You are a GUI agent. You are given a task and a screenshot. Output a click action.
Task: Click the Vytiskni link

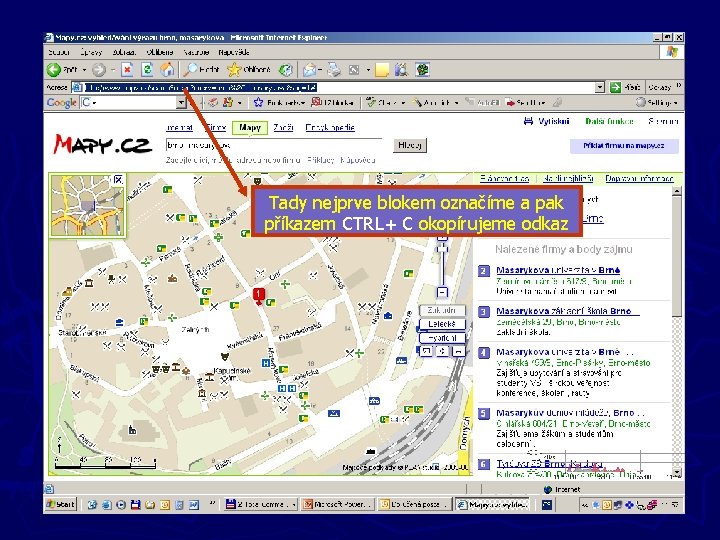coord(553,121)
